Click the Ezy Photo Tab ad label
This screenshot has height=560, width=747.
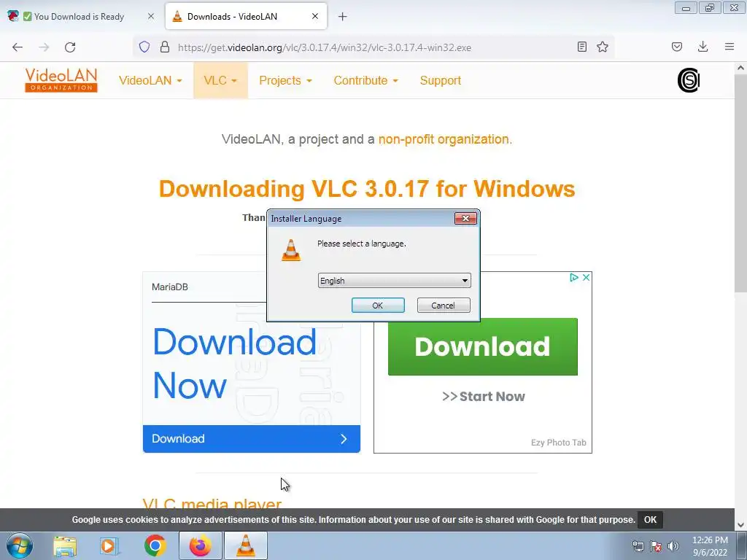(558, 443)
